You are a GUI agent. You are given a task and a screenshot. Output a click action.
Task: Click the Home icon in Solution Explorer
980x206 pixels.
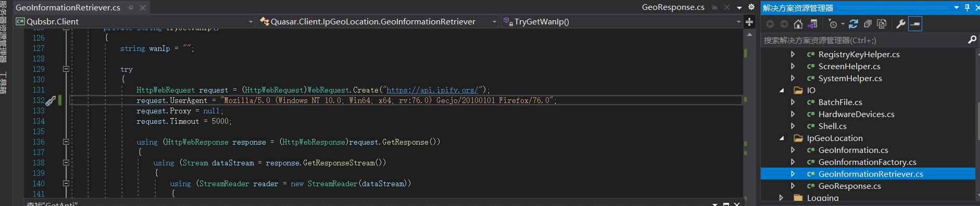point(798,24)
